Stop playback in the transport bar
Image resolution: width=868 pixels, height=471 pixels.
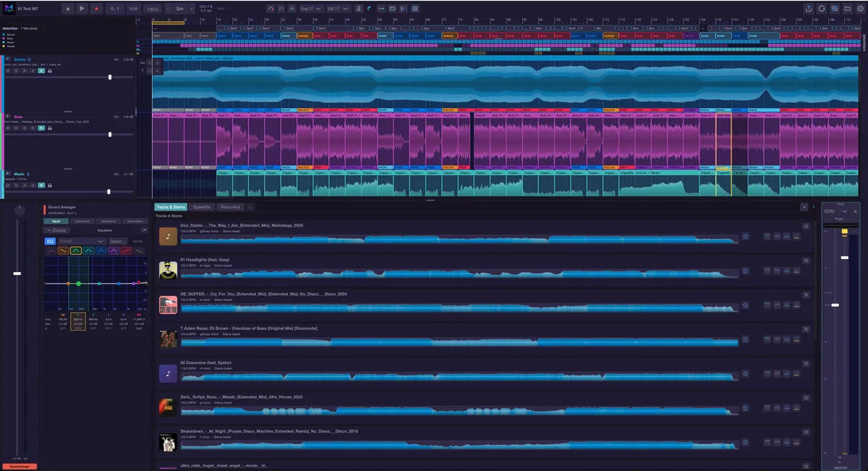69,9
